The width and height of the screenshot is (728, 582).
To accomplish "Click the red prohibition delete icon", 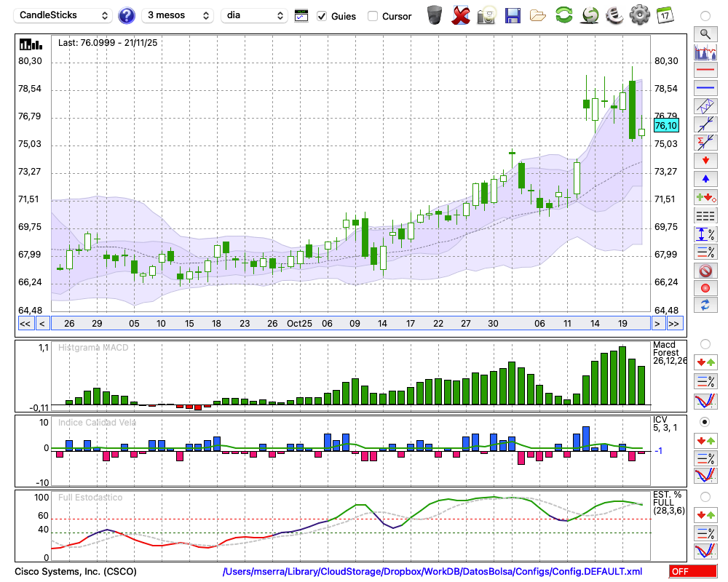I will tap(705, 271).
